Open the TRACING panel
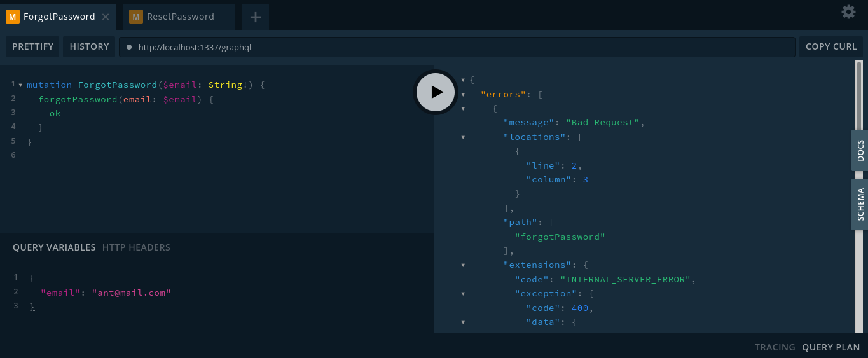 (775, 347)
